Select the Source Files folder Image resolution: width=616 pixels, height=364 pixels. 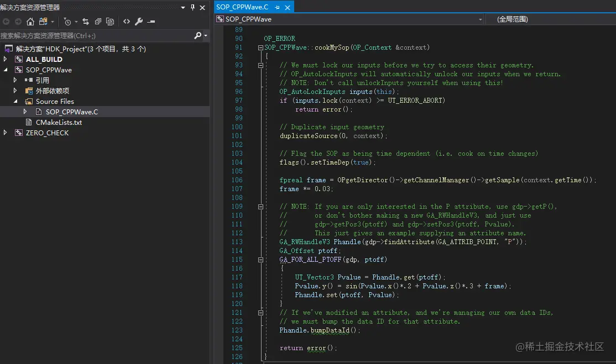[55, 102]
